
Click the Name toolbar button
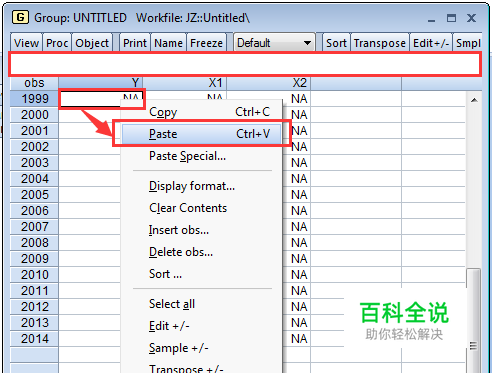click(x=169, y=43)
